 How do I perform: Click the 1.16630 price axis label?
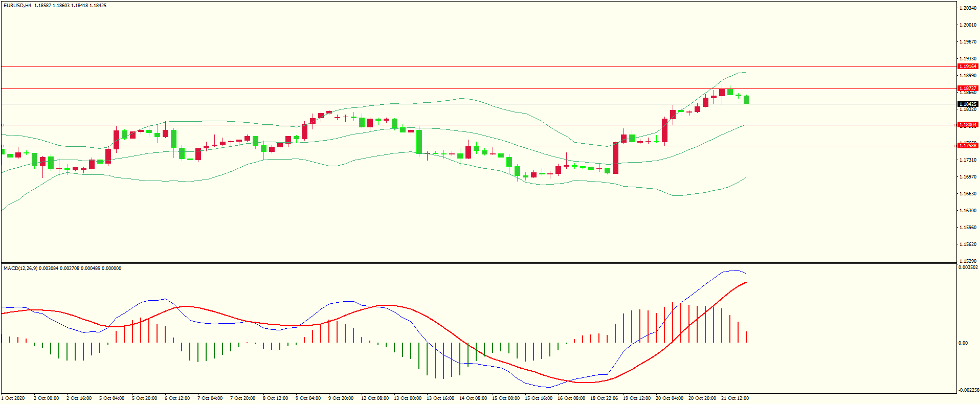click(968, 194)
